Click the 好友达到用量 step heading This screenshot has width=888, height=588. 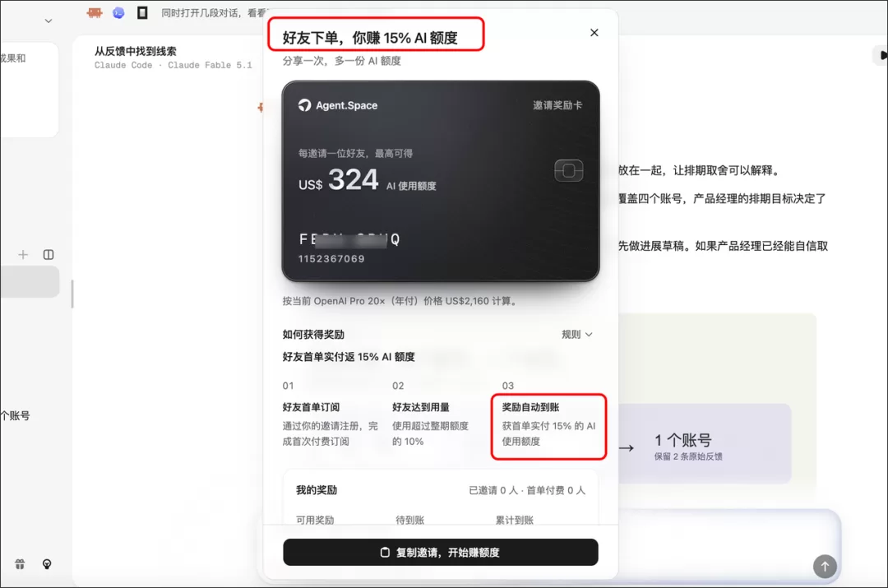[421, 407]
